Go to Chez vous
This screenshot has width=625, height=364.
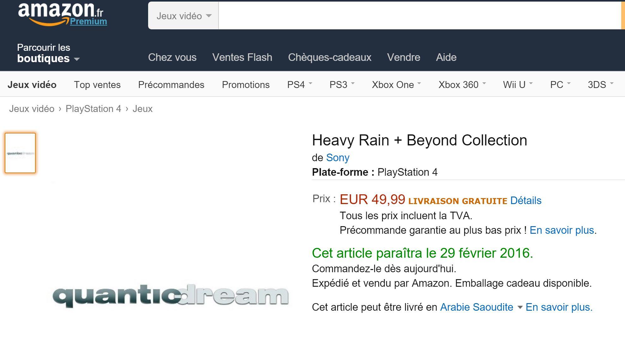[172, 57]
